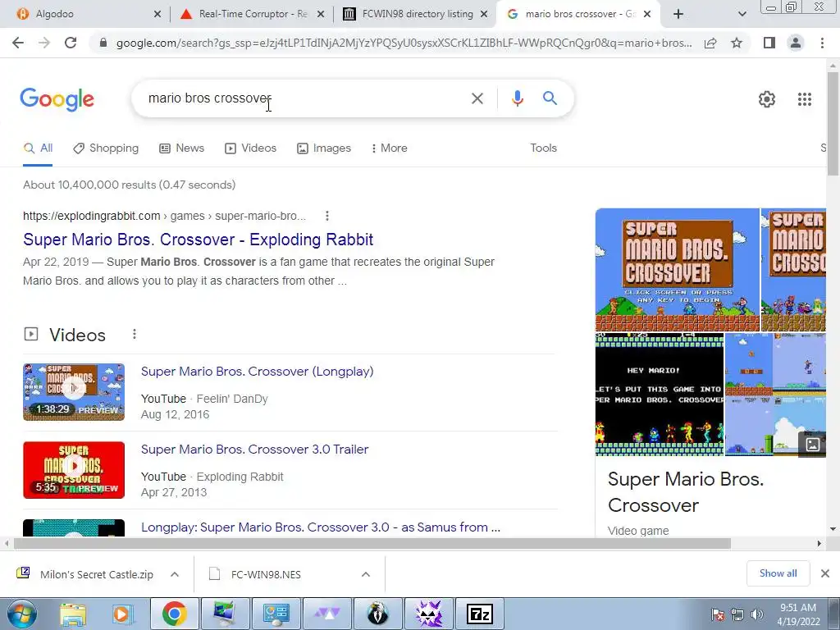Select the Videos results filter
This screenshot has width=840, height=630.
click(x=250, y=148)
